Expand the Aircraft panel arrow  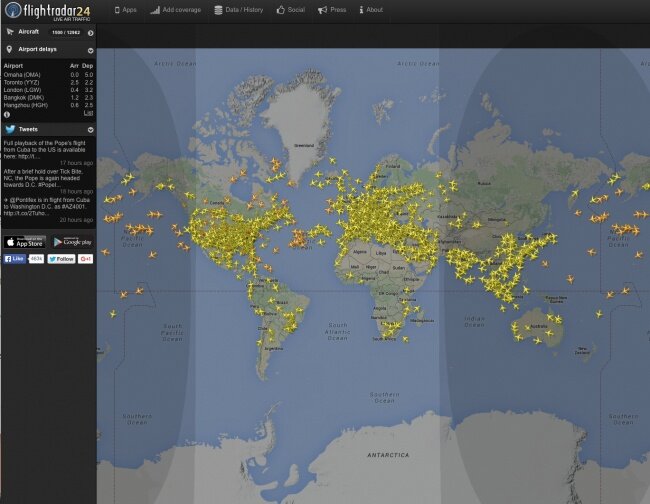tap(90, 32)
